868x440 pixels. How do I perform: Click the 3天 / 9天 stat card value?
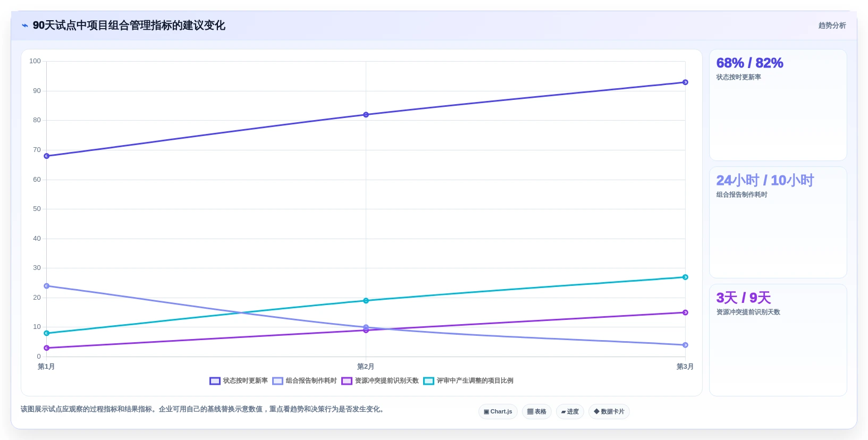pos(743,298)
